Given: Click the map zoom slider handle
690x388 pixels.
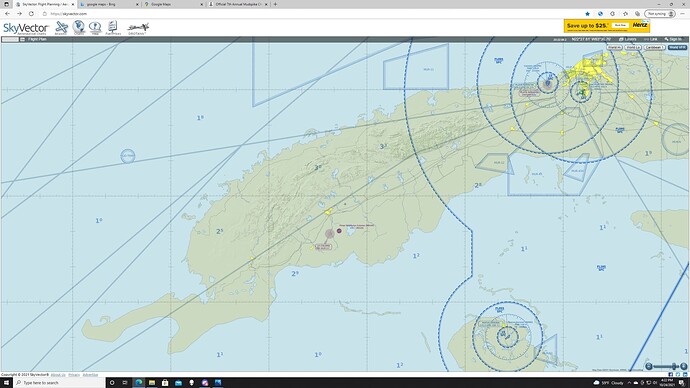Looking at the screenshot, I should (x=675, y=366).
